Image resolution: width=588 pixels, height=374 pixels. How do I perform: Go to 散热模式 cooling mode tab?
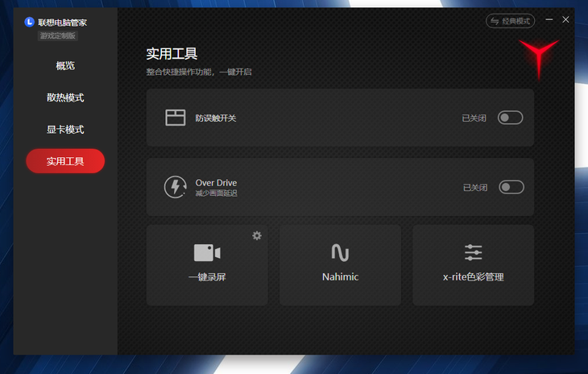(x=65, y=98)
